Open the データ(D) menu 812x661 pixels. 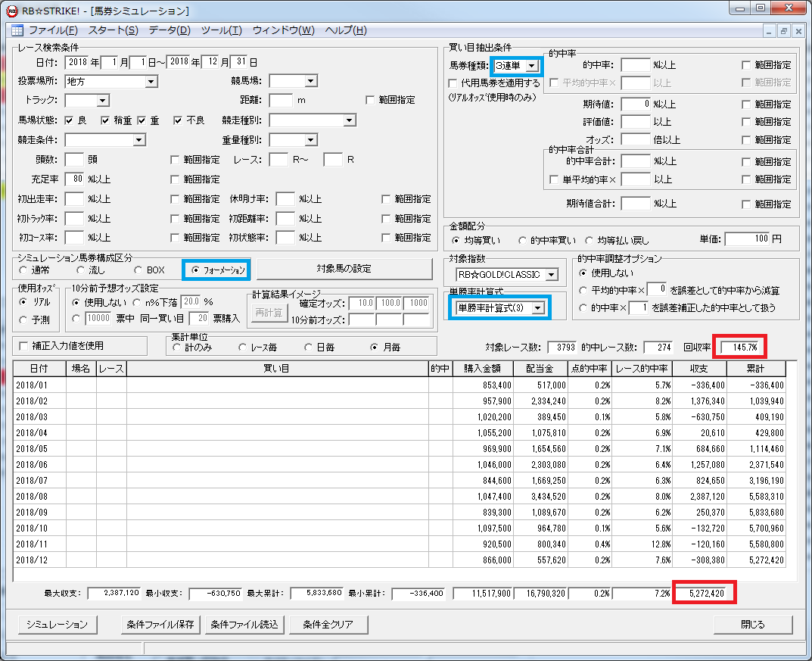tap(170, 30)
